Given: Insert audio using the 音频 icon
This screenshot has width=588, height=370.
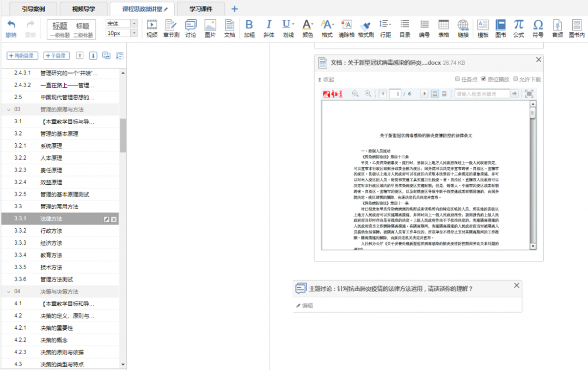Looking at the screenshot, I should [557, 28].
